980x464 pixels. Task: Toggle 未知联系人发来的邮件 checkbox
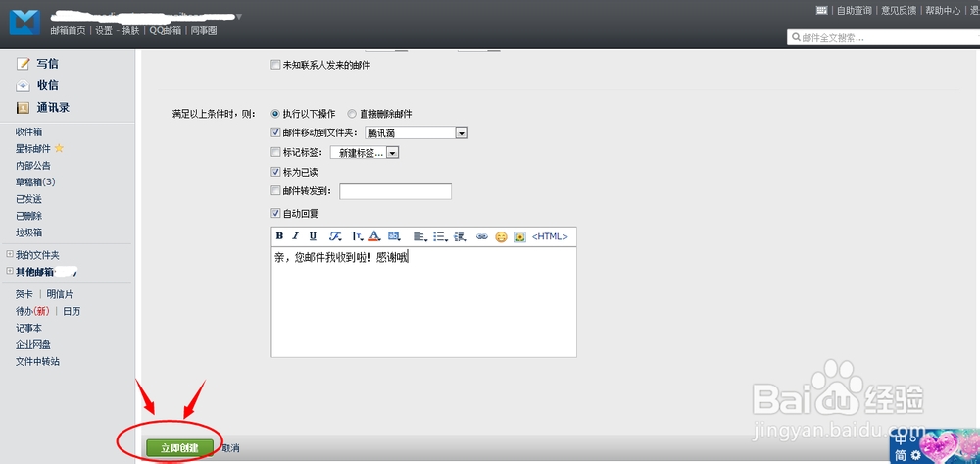pos(275,65)
